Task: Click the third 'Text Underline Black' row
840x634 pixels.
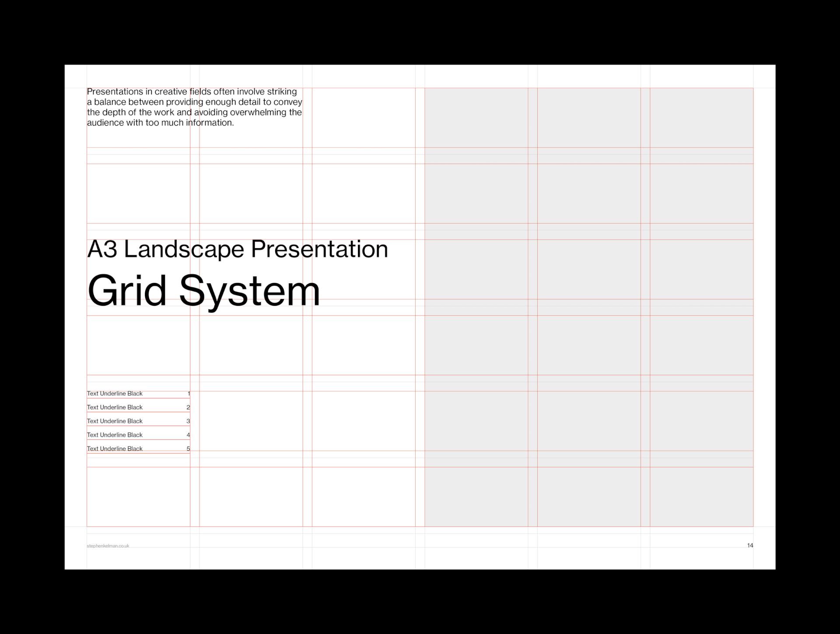Action: [x=115, y=421]
